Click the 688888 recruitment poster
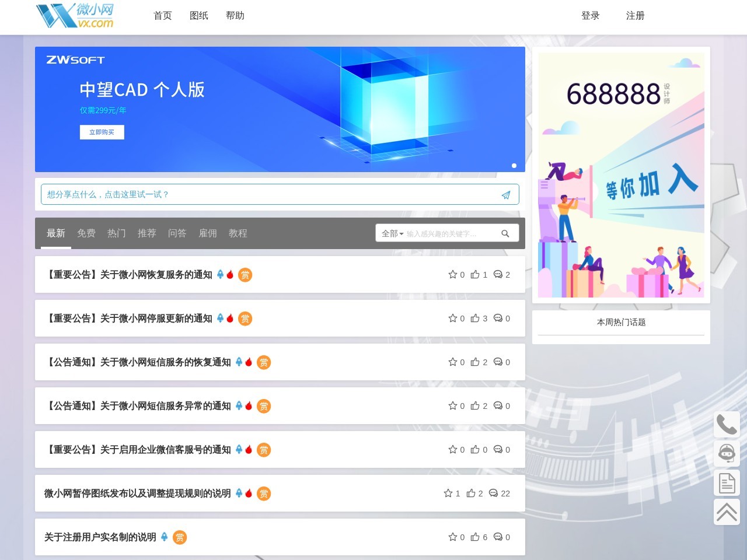The image size is (747, 560). (621, 174)
